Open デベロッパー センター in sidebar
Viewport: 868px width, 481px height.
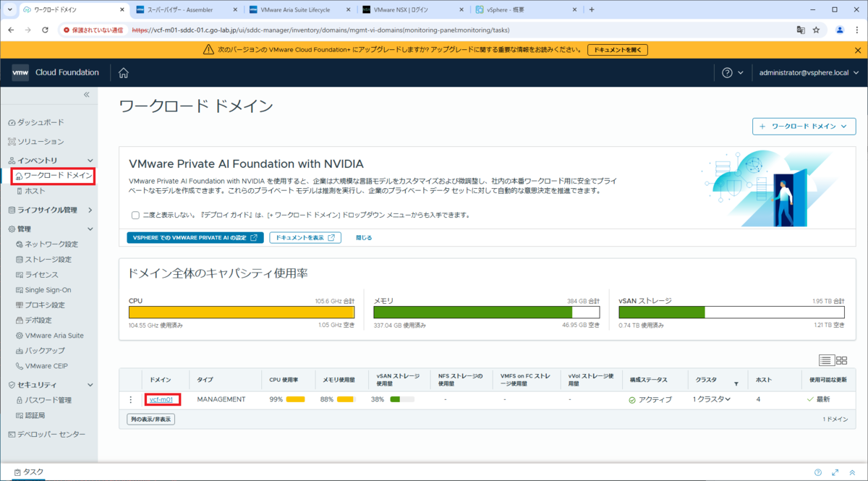tap(46, 434)
